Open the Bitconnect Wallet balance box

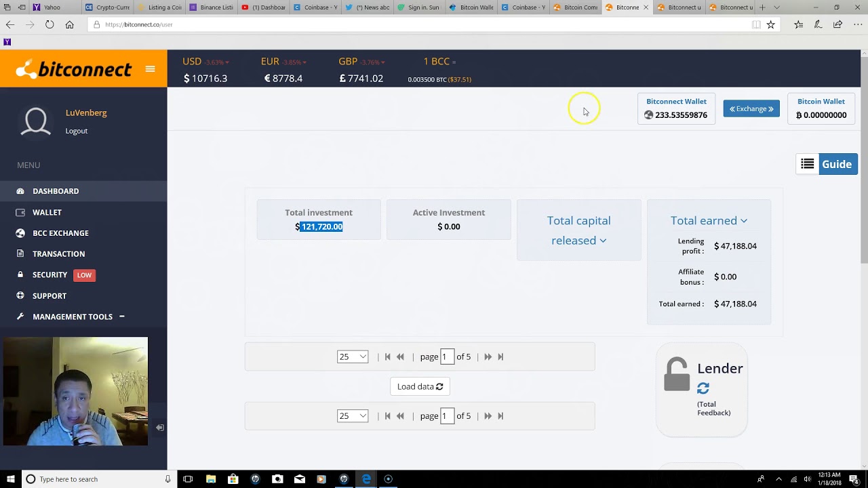coord(676,108)
